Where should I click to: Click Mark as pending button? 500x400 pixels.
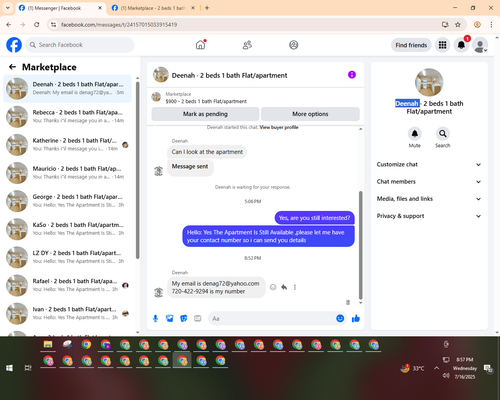[x=205, y=114]
